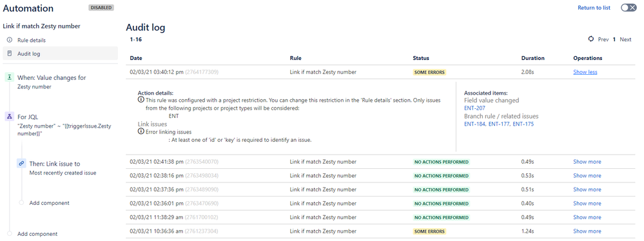Select the Audit log sidebar item
Image resolution: width=644 pixels, height=241 pixels.
(60, 53)
